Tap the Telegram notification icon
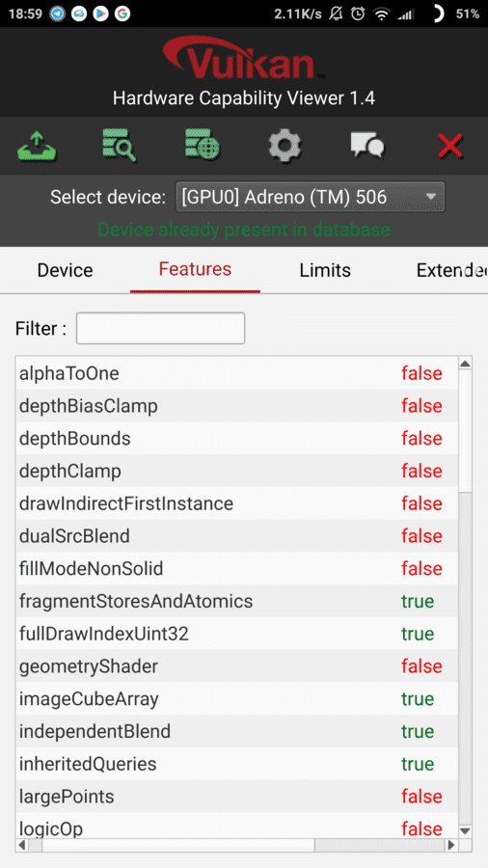Viewport: 488px width, 868px height. tap(58, 14)
